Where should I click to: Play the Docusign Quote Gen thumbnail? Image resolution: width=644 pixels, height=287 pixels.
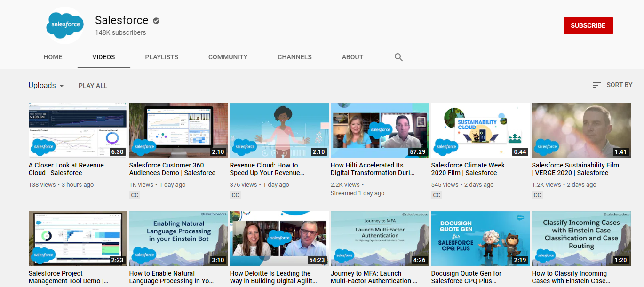tap(481, 239)
